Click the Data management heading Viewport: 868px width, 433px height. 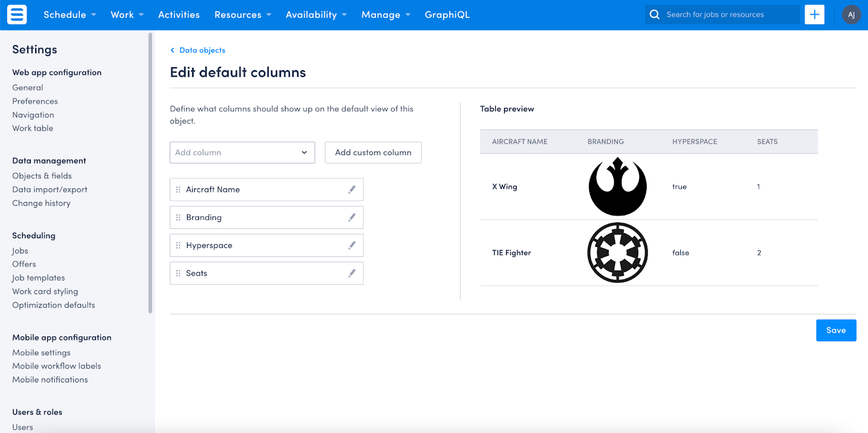tap(49, 161)
